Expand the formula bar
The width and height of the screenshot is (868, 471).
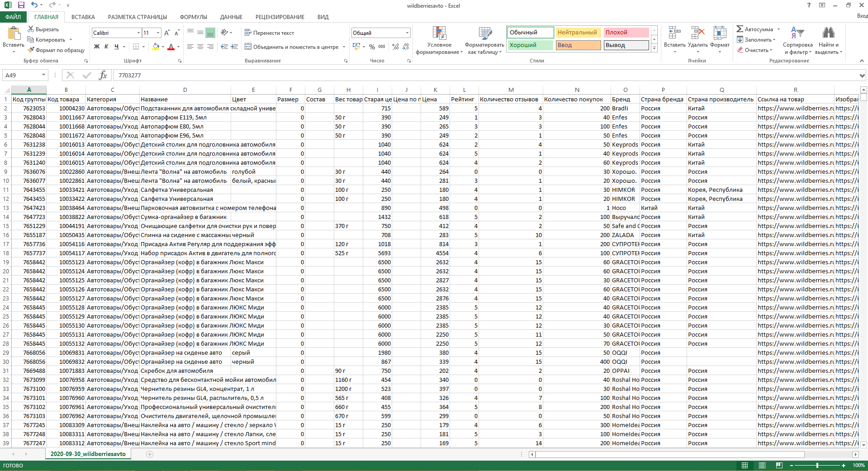[863, 76]
